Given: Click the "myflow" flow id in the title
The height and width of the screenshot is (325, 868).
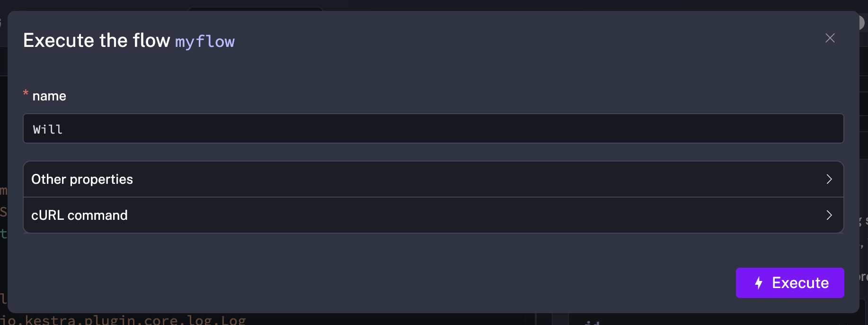Looking at the screenshot, I should click(x=204, y=42).
